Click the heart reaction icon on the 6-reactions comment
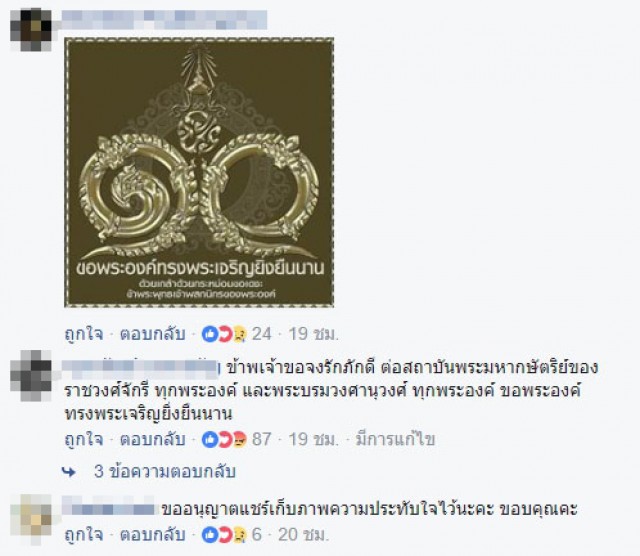This screenshot has height=556, width=640. (225, 535)
